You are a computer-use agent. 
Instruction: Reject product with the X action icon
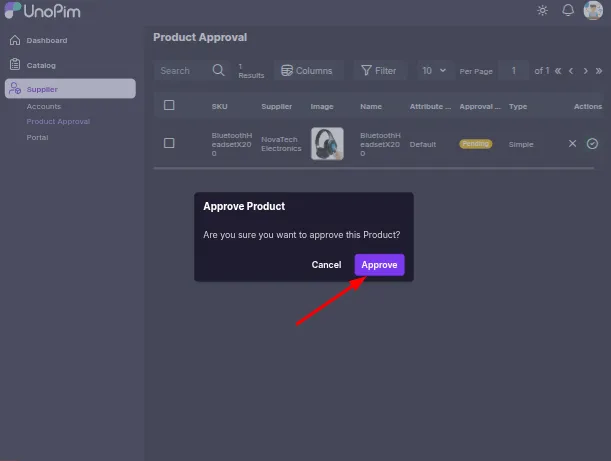pos(572,144)
